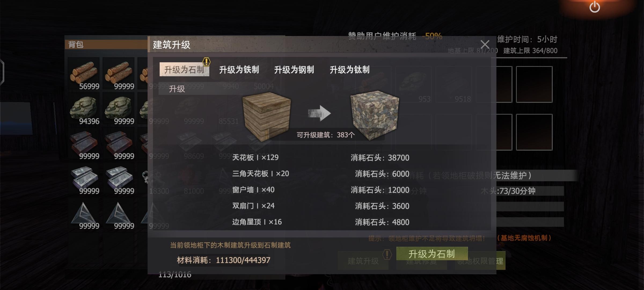Select wood logs stack showing 56999

[83, 73]
